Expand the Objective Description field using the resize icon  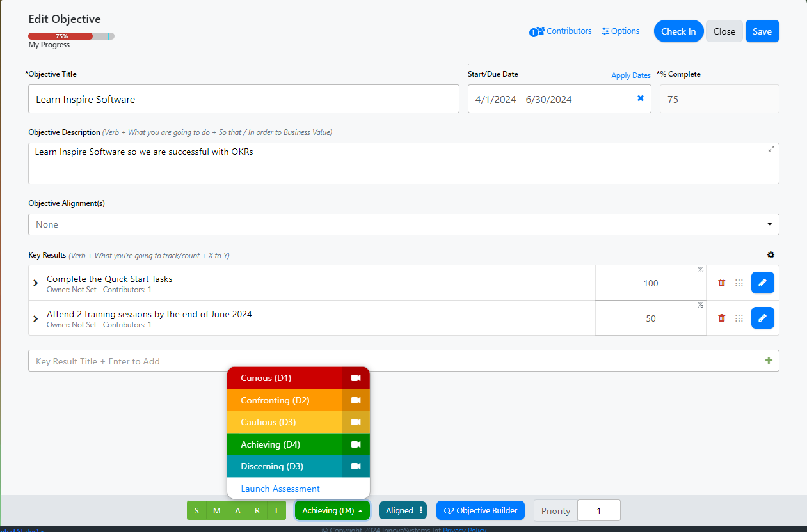[x=771, y=149]
